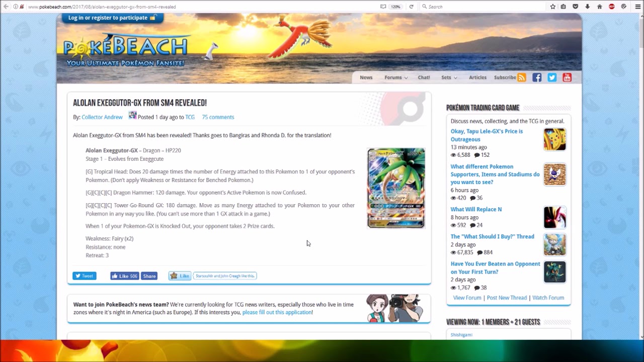Image resolution: width=644 pixels, height=362 pixels.
Task: Open The What Should I Buy? Thread
Action: (493, 236)
